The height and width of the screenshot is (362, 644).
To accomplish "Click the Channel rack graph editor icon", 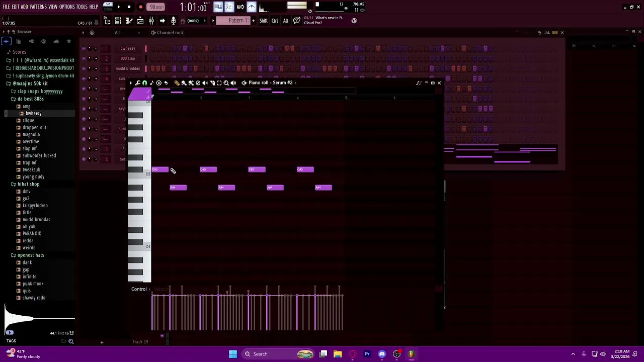I will [x=547, y=33].
